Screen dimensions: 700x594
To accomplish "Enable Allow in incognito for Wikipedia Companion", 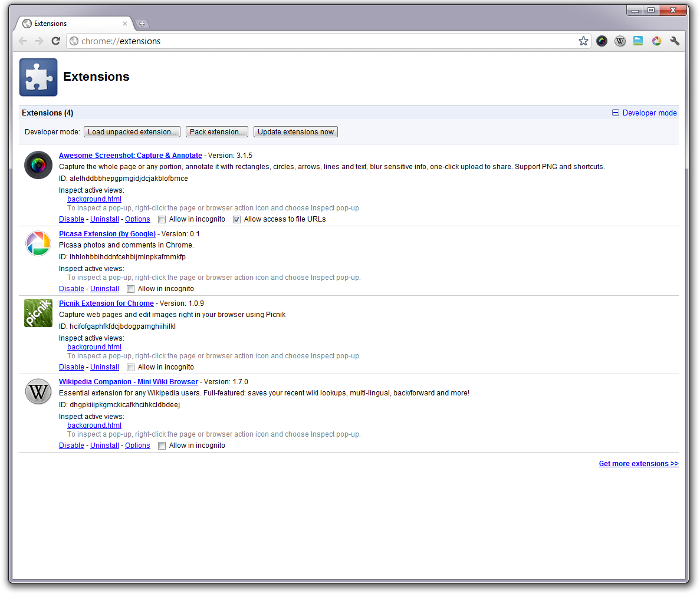I will pyautogui.click(x=162, y=445).
